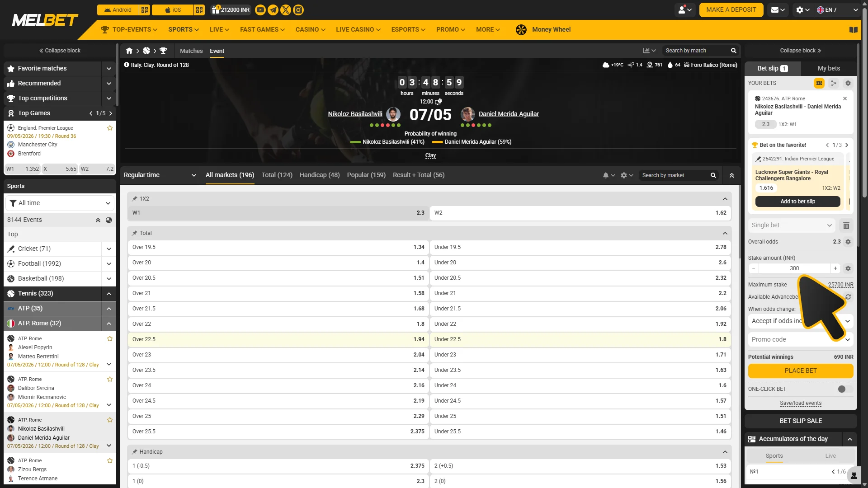Viewport: 868px width, 488px height.
Task: Click the search by match magnifier
Action: click(x=734, y=51)
